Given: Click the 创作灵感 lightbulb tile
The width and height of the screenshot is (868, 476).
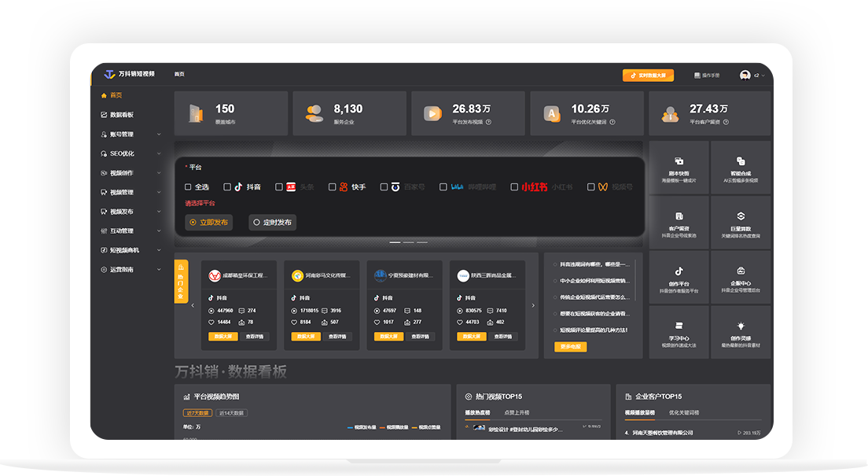Looking at the screenshot, I should 740,333.
